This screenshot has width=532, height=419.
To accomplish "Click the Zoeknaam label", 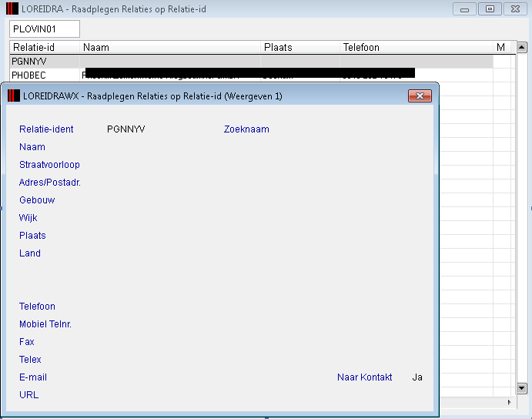I will coord(246,129).
